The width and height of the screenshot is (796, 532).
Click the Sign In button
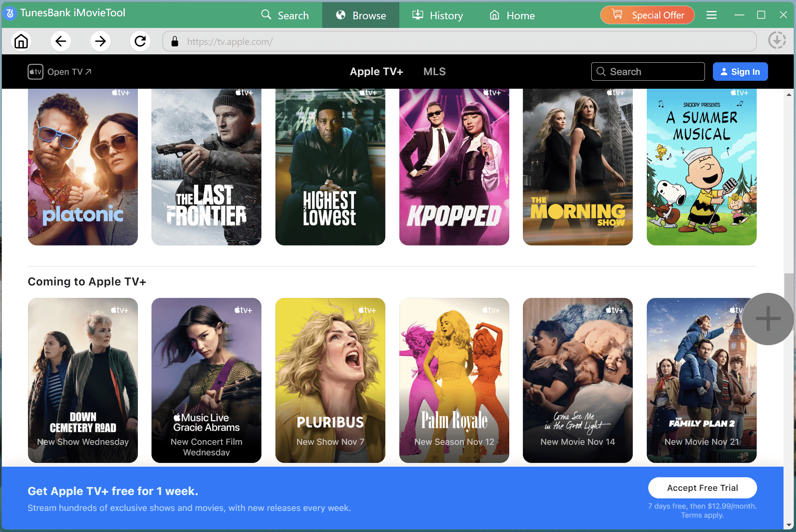pyautogui.click(x=740, y=71)
